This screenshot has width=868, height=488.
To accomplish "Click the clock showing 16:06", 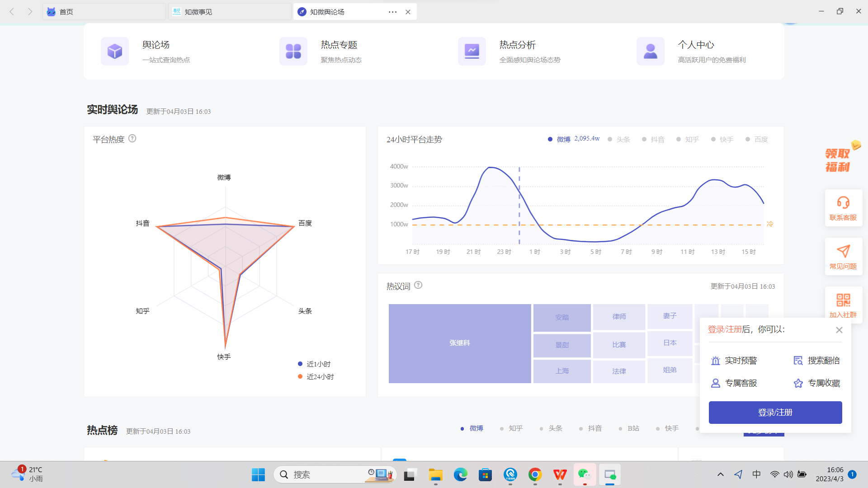I will click(x=830, y=474).
